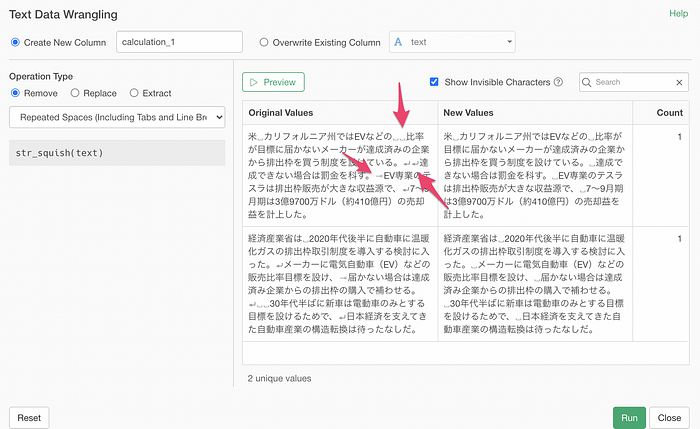700x429 pixels.
Task: Click the Count column header
Action: click(x=661, y=112)
